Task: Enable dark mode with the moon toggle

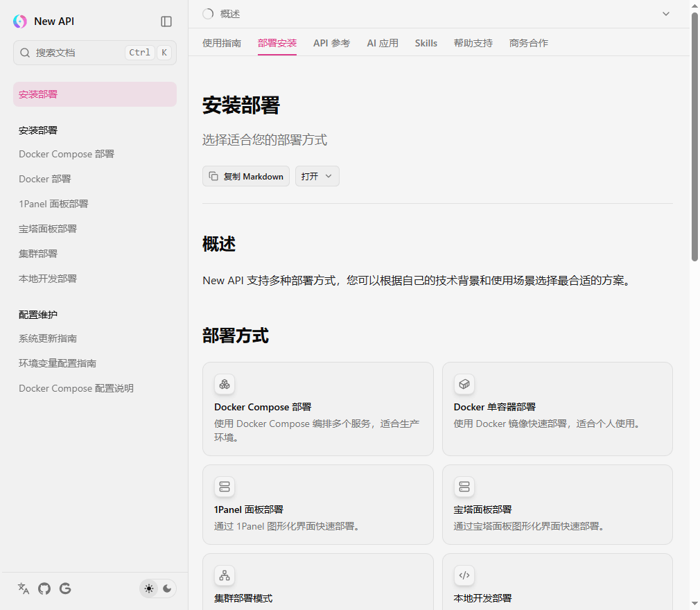Action: tap(167, 589)
